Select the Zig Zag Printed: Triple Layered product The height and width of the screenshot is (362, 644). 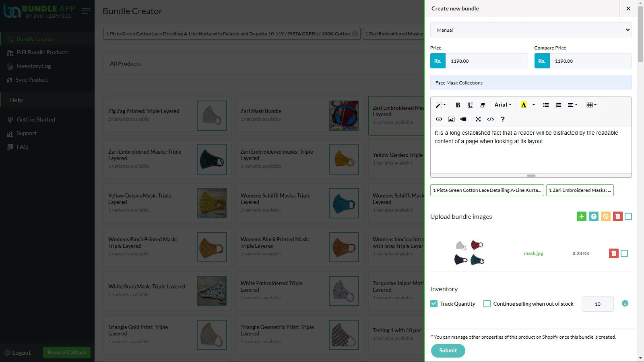167,115
